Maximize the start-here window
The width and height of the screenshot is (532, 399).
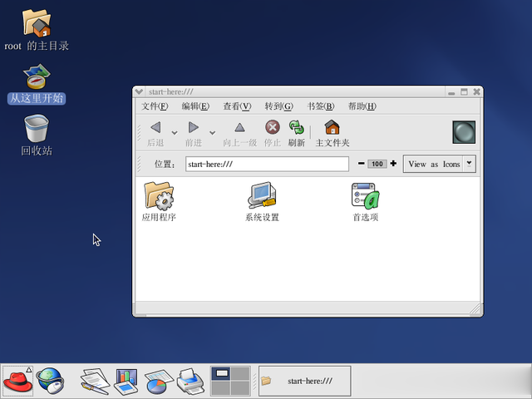pyautogui.click(x=464, y=91)
